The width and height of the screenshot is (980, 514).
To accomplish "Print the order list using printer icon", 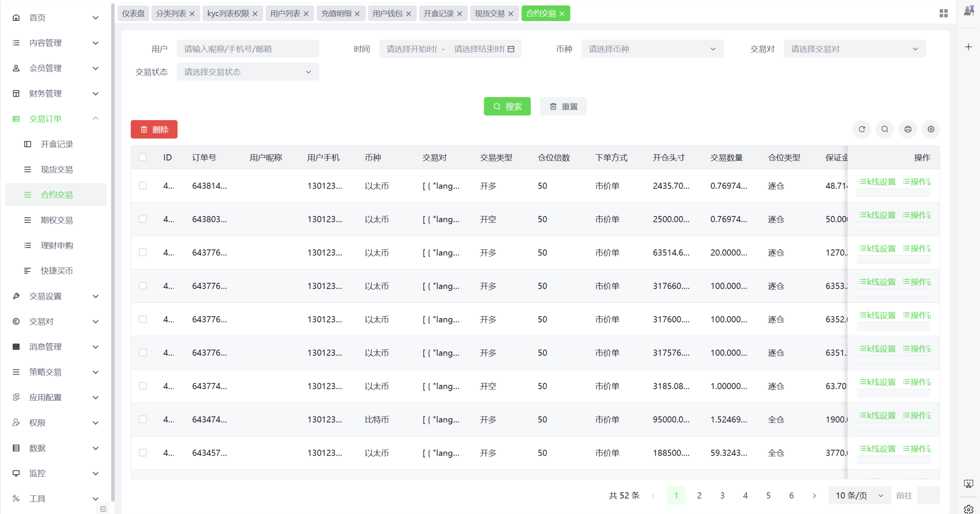I will [908, 129].
